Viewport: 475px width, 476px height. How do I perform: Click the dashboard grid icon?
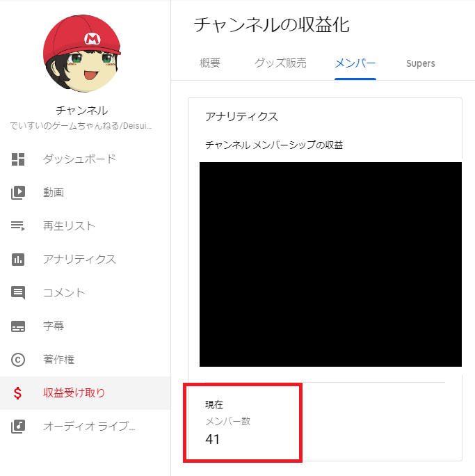point(18,159)
